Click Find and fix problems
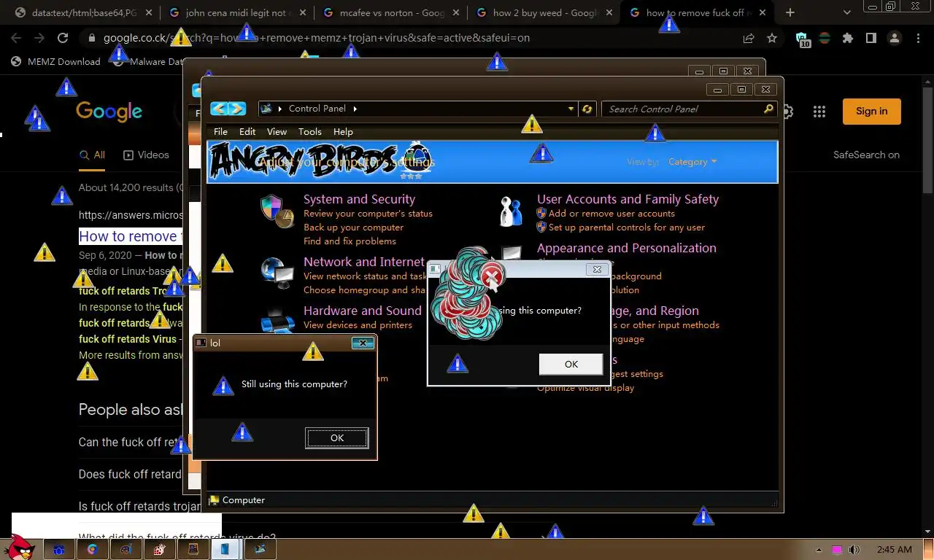934x560 pixels. click(350, 241)
